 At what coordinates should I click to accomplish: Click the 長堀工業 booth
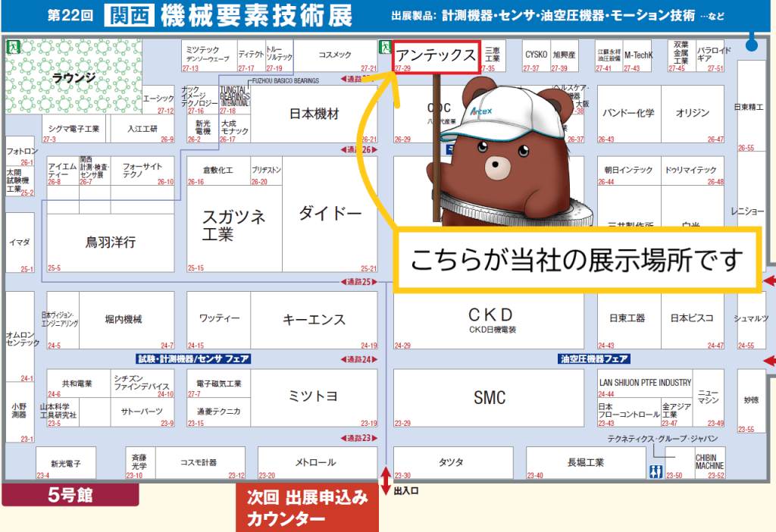pos(586,463)
